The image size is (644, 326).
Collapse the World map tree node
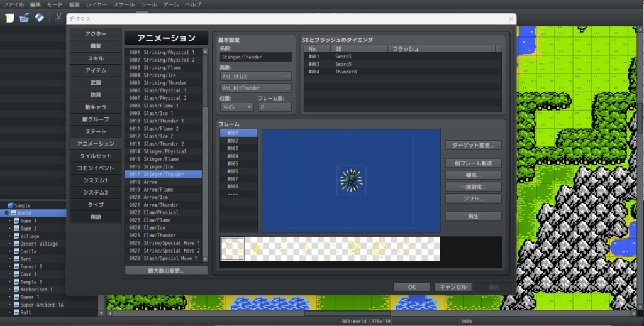tap(6, 213)
